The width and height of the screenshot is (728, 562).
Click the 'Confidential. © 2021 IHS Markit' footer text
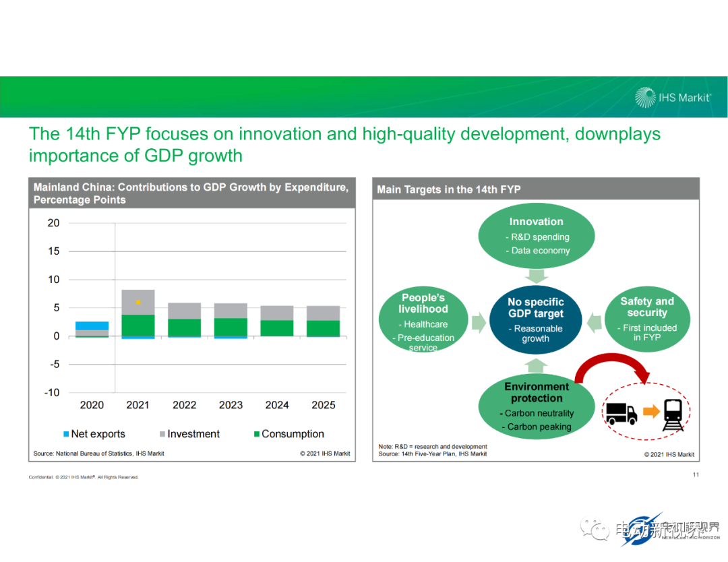[84, 477]
